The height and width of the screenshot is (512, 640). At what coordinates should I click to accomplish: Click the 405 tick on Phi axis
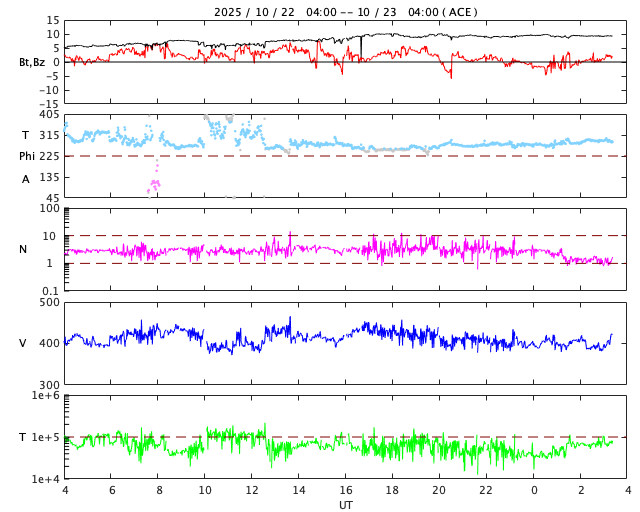(48, 115)
